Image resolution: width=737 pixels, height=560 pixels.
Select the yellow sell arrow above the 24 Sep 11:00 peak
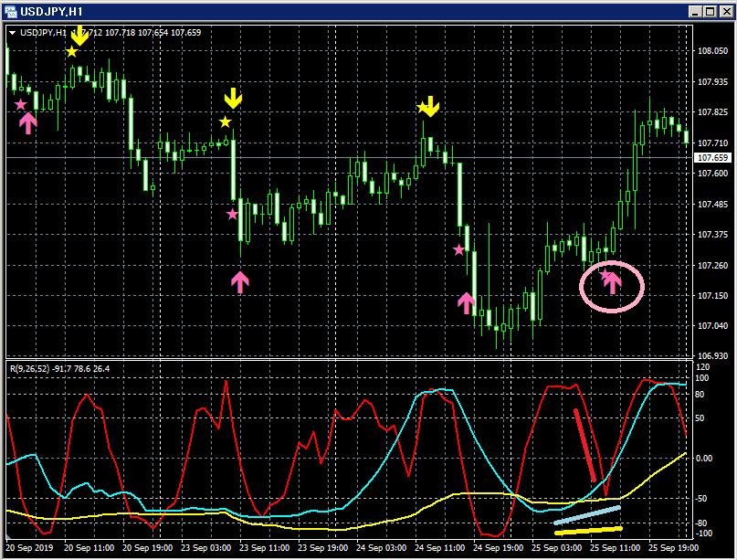[430, 107]
